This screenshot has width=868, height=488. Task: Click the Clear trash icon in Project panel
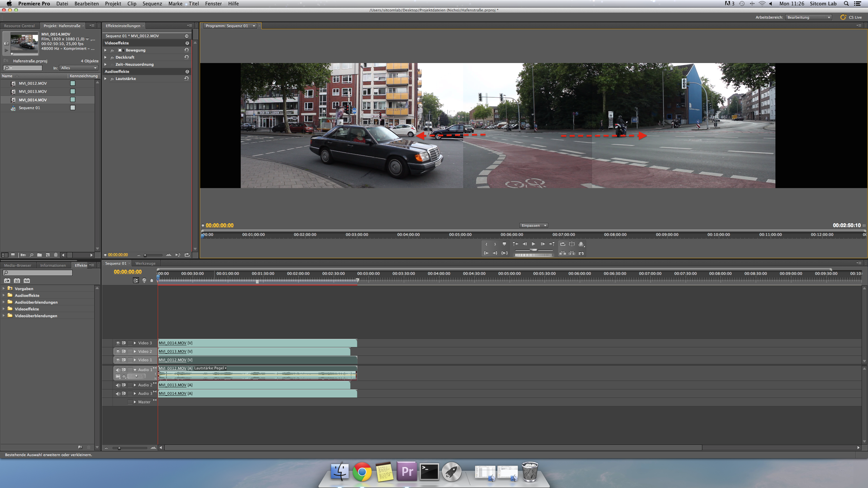pos(56,255)
